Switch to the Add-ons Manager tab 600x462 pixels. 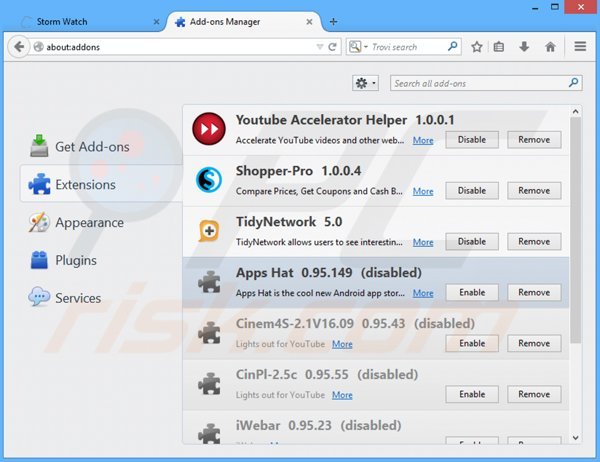[245, 22]
